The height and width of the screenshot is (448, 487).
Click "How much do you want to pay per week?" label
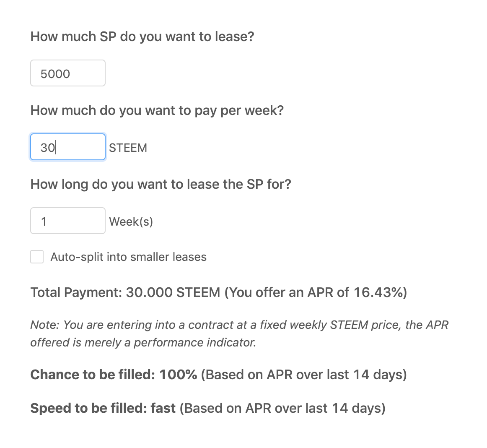tap(157, 110)
